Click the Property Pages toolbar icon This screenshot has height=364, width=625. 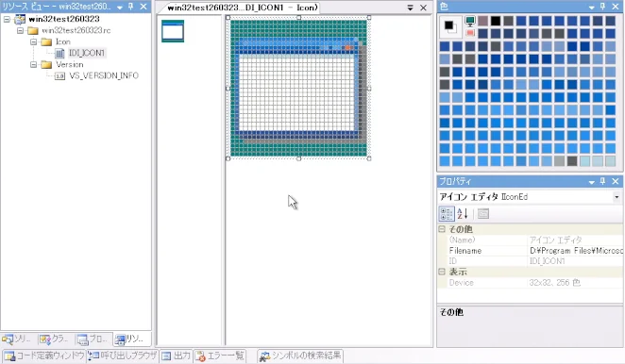(483, 214)
